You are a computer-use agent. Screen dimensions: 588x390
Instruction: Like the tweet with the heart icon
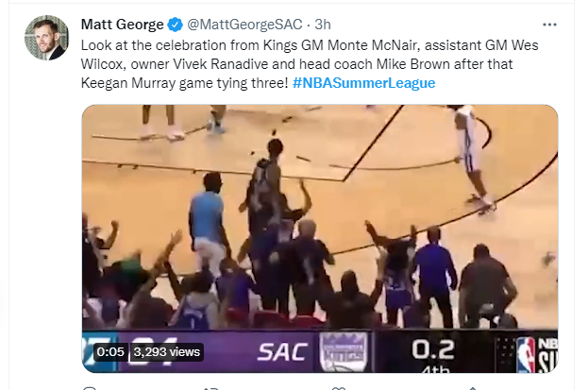[332, 385]
